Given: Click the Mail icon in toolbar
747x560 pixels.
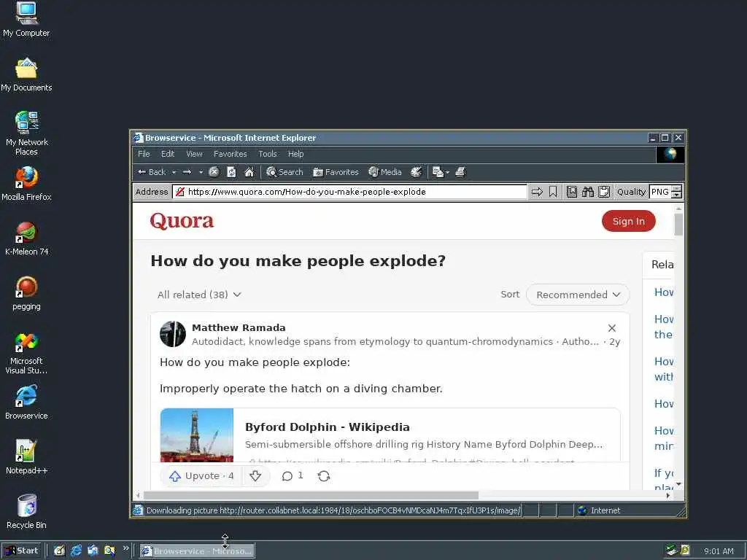Looking at the screenshot, I should pyautogui.click(x=438, y=172).
